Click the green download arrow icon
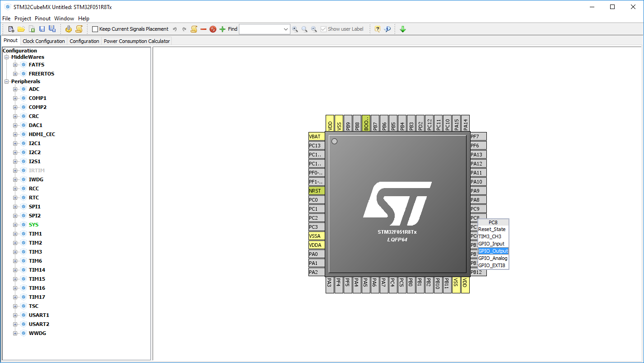The width and height of the screenshot is (644, 363). [402, 29]
